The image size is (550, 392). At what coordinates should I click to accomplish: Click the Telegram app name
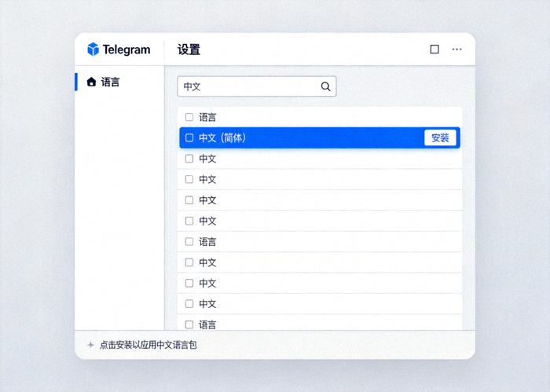click(x=126, y=49)
